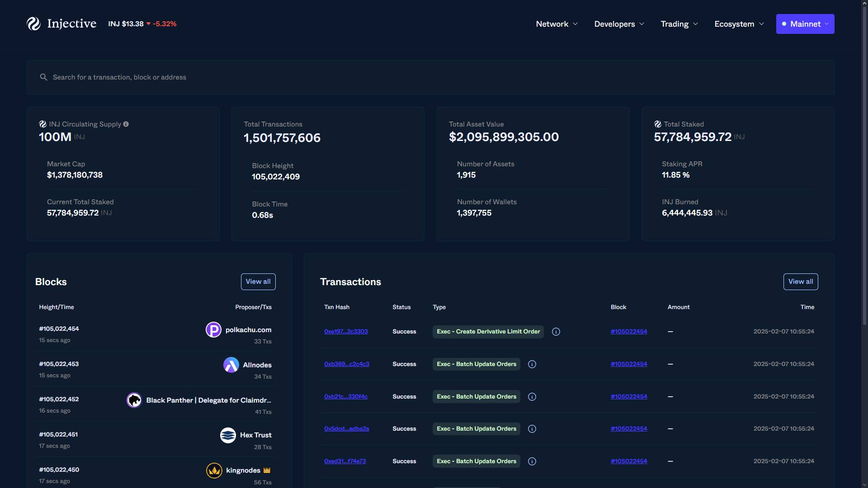Open block link in 0x5dcd...adba2a row
The height and width of the screenshot is (488, 868).
coord(629,429)
